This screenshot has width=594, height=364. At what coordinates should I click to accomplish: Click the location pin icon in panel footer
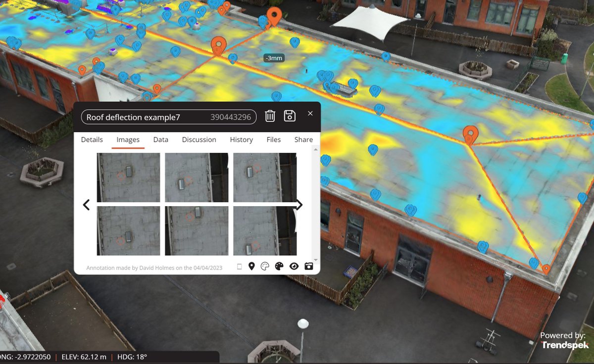[x=251, y=267]
